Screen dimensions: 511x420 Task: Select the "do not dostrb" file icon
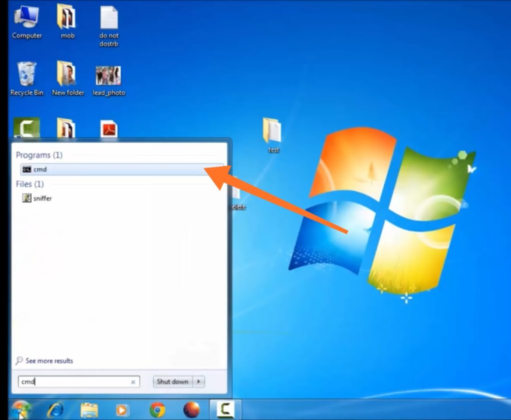click(x=109, y=26)
